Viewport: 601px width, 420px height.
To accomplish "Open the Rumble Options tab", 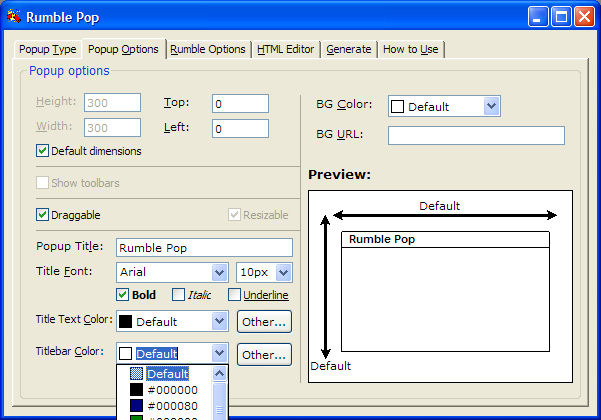I will pyautogui.click(x=208, y=49).
